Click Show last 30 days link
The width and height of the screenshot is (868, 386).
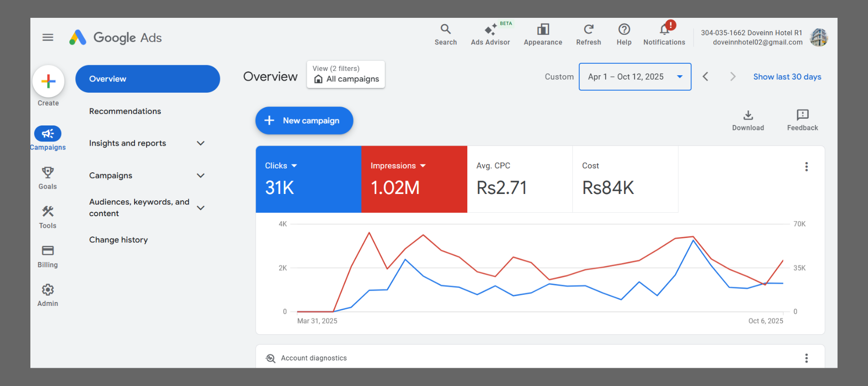coord(787,77)
